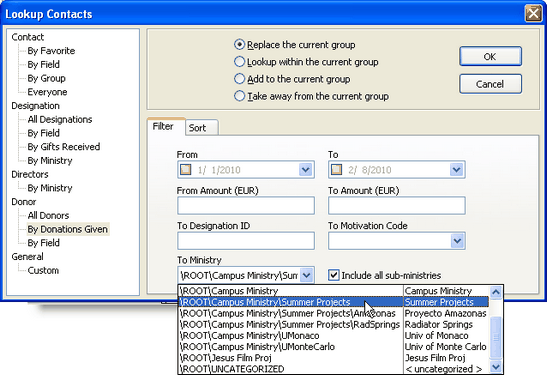The width and height of the screenshot is (547, 375).
Task: Choose \ROOT\UNCATEGORIZED entry
Action: 290,369
